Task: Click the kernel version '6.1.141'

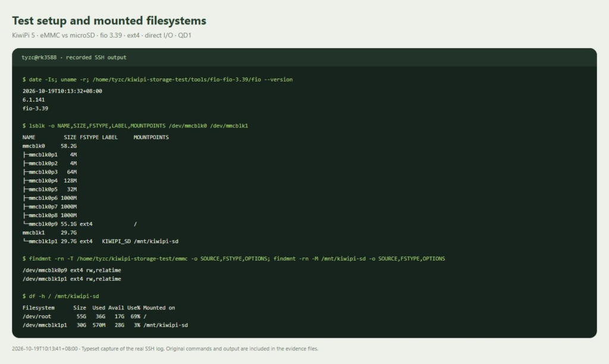Action: pos(33,100)
